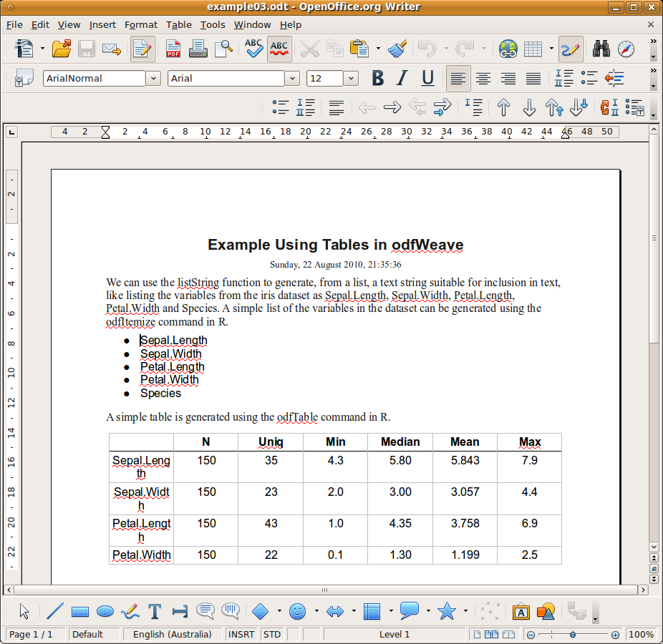This screenshot has width=663, height=644.
Task: Click the New document icon
Action: (24, 49)
